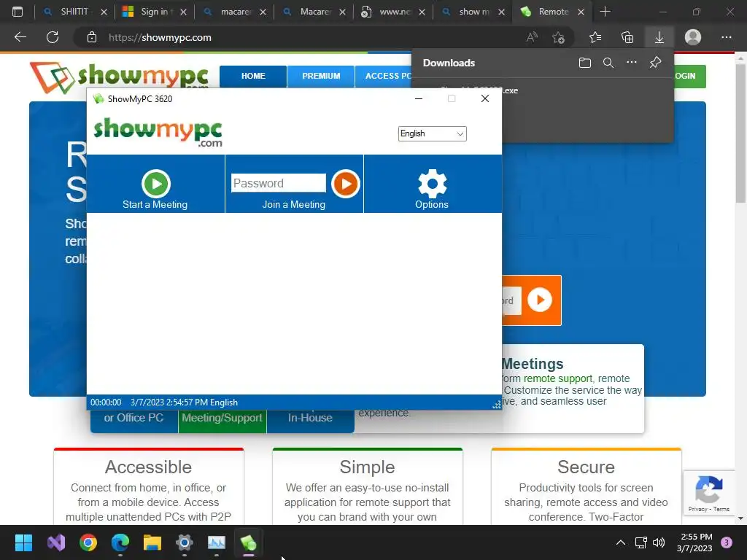747x560 pixels.
Task: Refresh the showmypc.com page
Action: coord(53,37)
